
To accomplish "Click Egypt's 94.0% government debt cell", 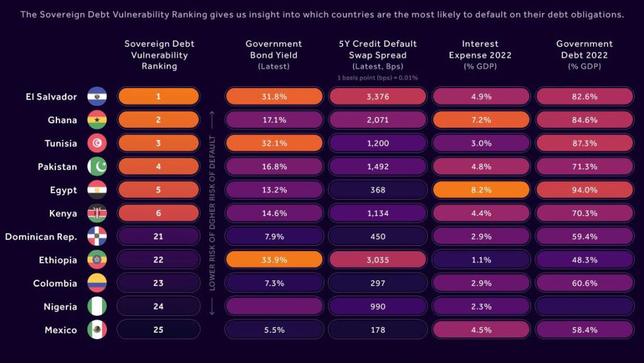I will (x=584, y=190).
